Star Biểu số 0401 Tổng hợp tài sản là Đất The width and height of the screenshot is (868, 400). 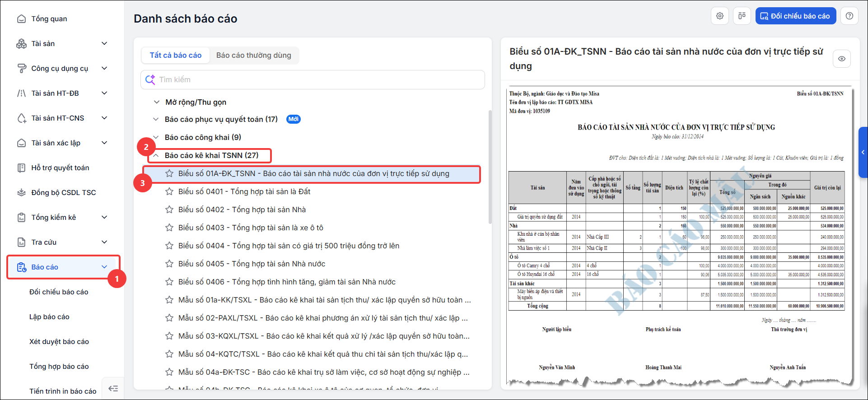tap(169, 191)
